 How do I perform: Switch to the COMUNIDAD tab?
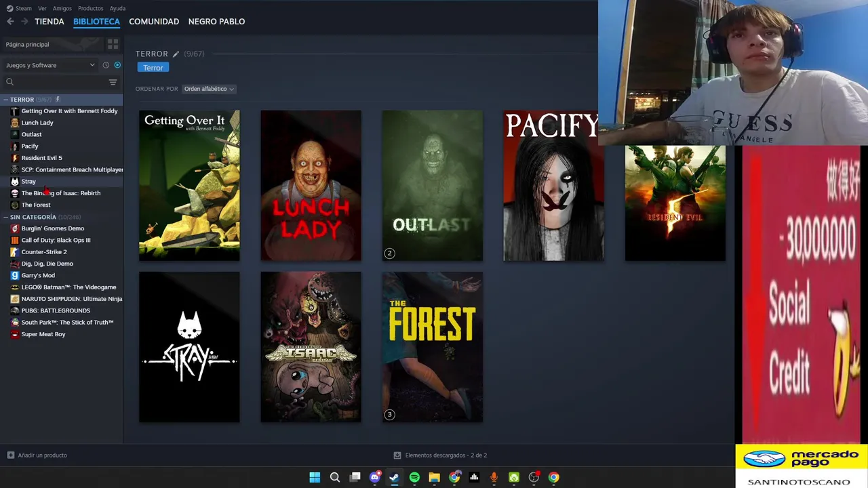(154, 22)
